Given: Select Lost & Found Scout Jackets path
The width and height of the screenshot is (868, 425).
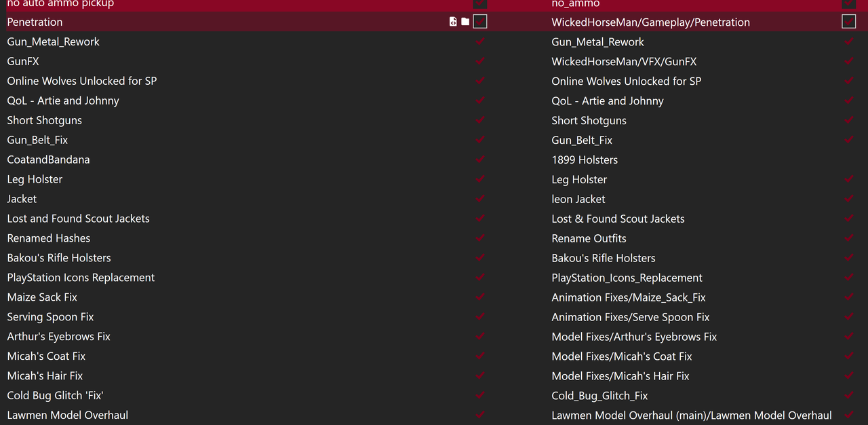Looking at the screenshot, I should [618, 219].
